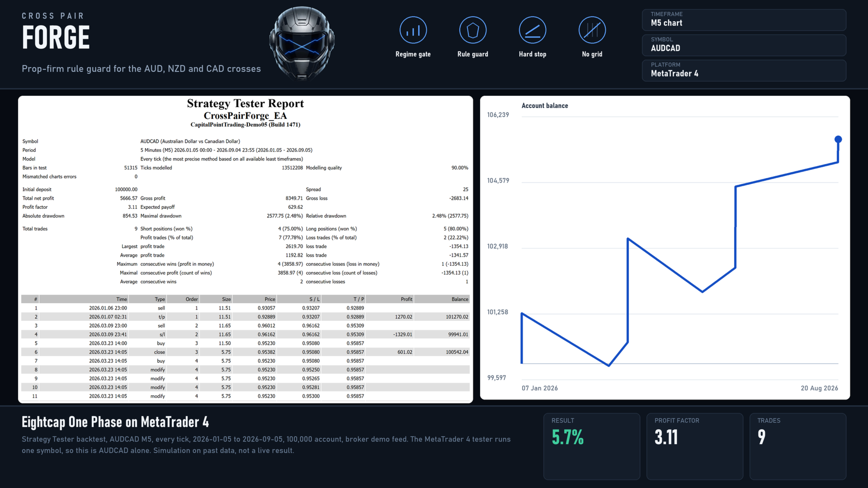Click the Account balance chart label
The width and height of the screenshot is (868, 488).
(x=544, y=105)
